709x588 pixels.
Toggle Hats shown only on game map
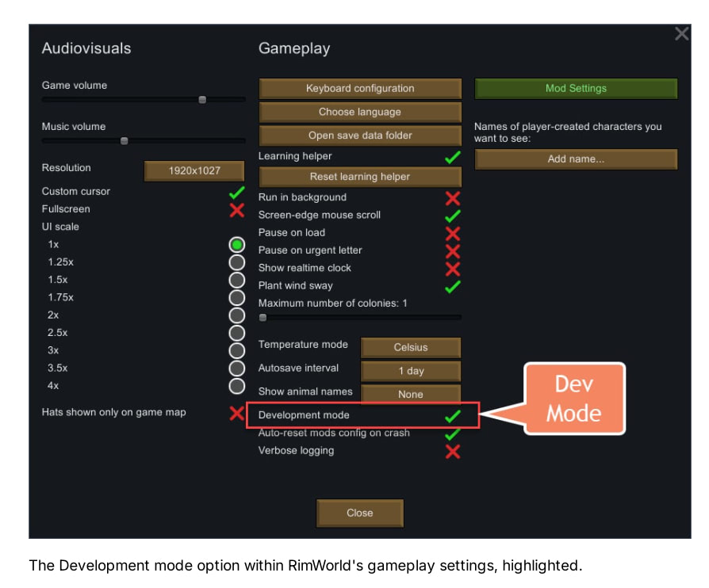[236, 413]
